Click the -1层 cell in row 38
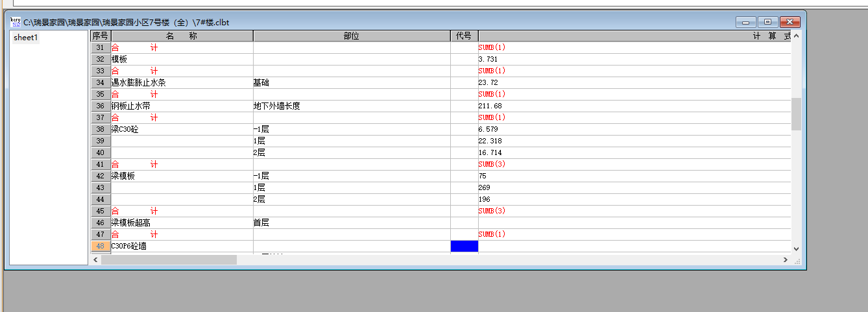 (352, 130)
